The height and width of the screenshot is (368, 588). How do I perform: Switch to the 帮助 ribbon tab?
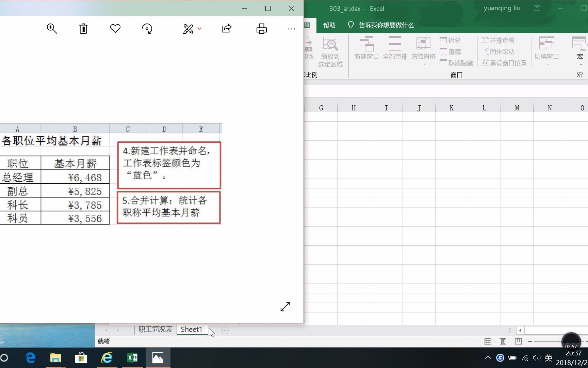329,25
